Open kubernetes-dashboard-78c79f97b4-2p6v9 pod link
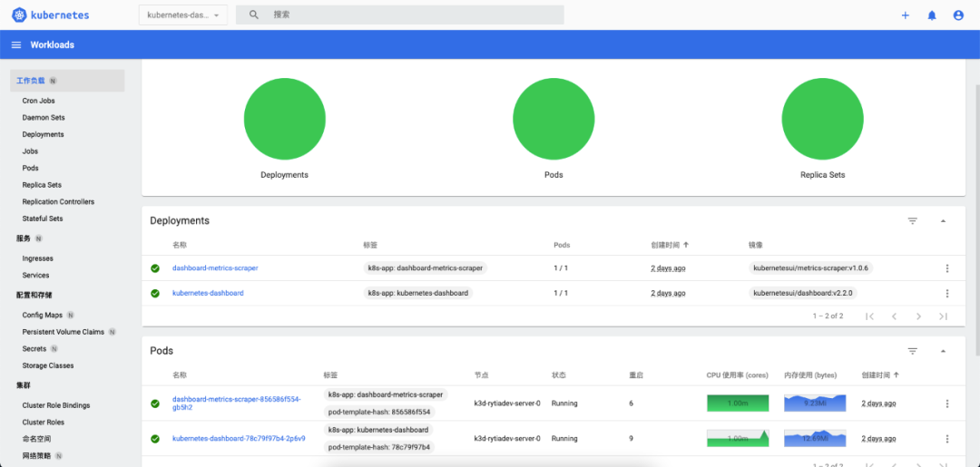This screenshot has height=467, width=980. 239,438
